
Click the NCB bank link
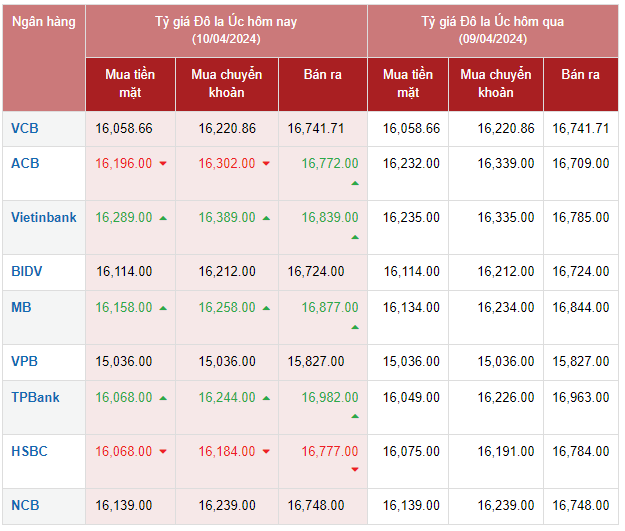[25, 505]
